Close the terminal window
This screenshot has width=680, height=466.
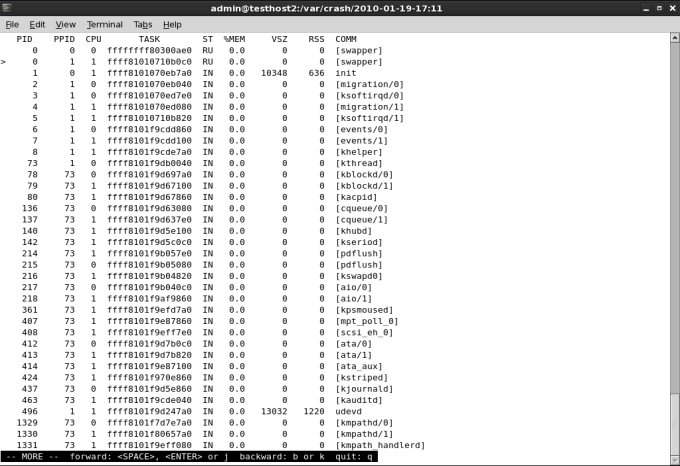tap(673, 8)
